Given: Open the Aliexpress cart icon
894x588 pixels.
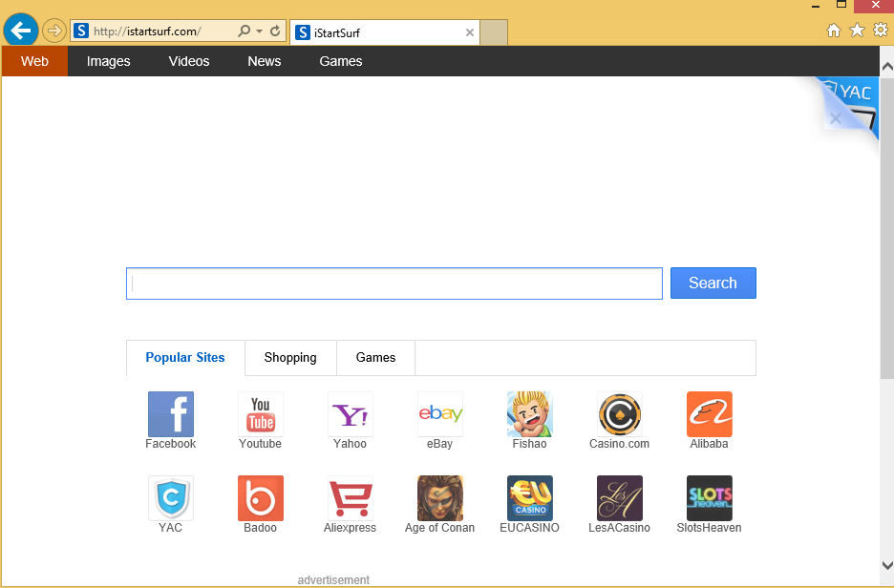Looking at the screenshot, I should pos(350,498).
